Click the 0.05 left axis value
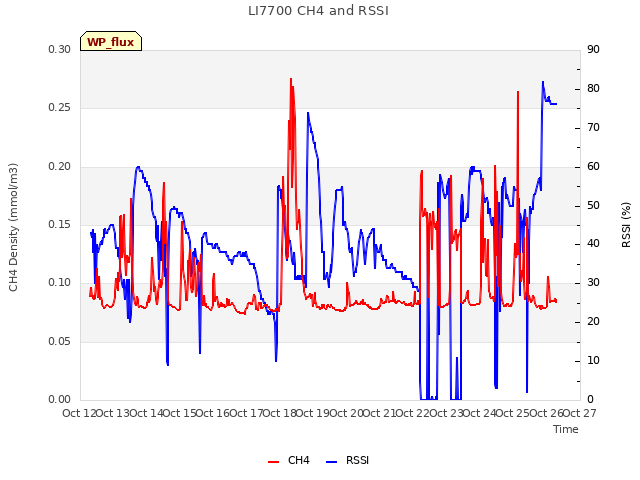 click(60, 341)
